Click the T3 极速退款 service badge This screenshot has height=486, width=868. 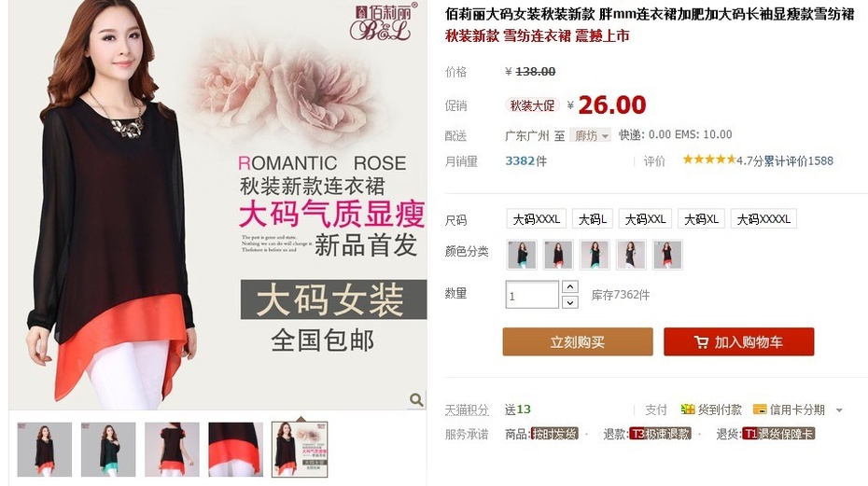pyautogui.click(x=661, y=434)
